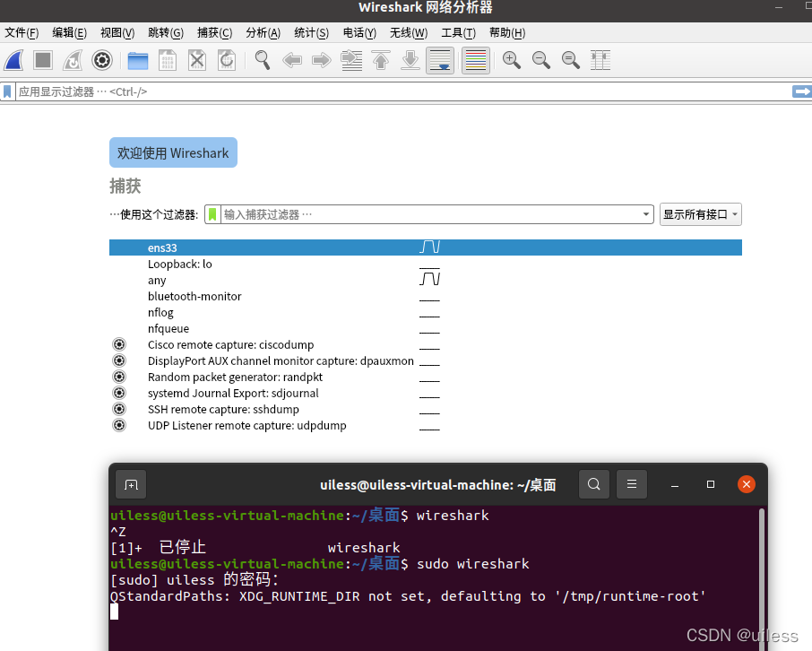The height and width of the screenshot is (651, 812).
Task: Go to specified packet icon
Action: [x=351, y=61]
